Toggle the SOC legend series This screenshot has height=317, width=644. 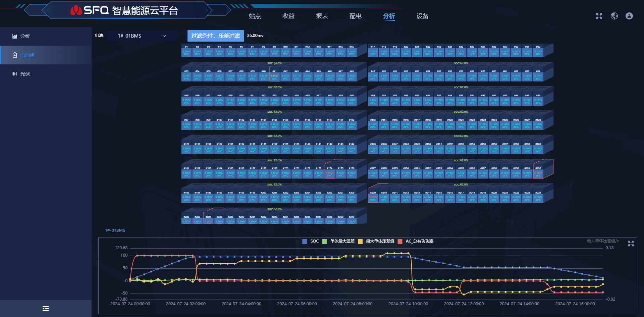coord(311,241)
